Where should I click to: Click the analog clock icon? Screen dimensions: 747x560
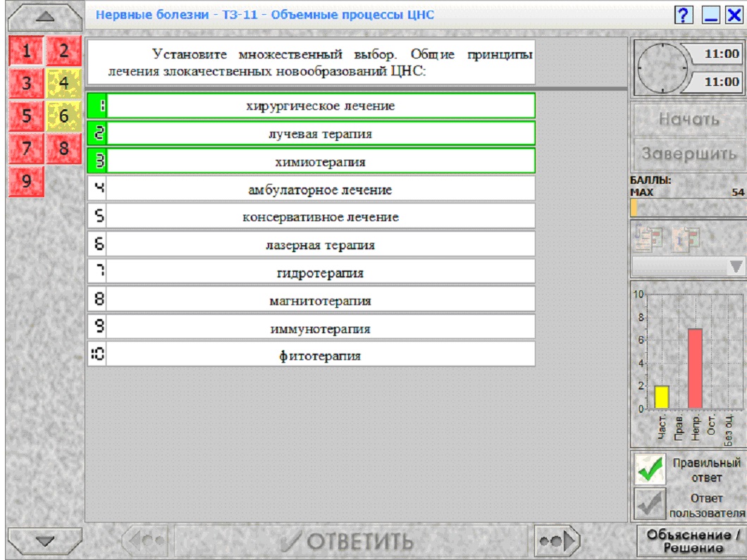click(x=662, y=68)
